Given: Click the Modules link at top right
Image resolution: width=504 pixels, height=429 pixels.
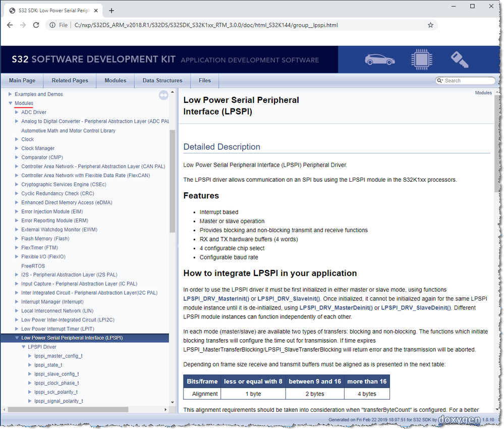Looking at the screenshot, I should pyautogui.click(x=483, y=93).
